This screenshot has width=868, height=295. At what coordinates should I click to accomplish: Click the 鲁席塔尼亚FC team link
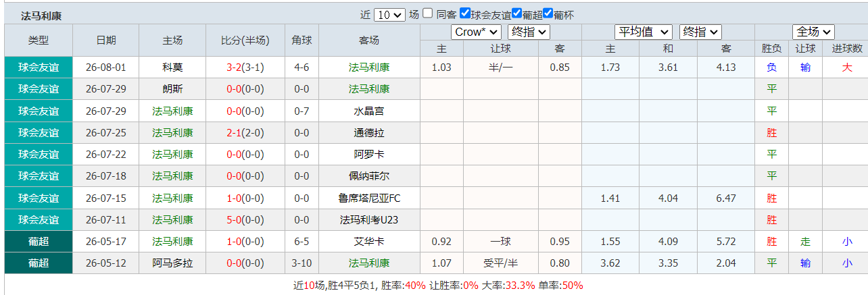tap(369, 198)
